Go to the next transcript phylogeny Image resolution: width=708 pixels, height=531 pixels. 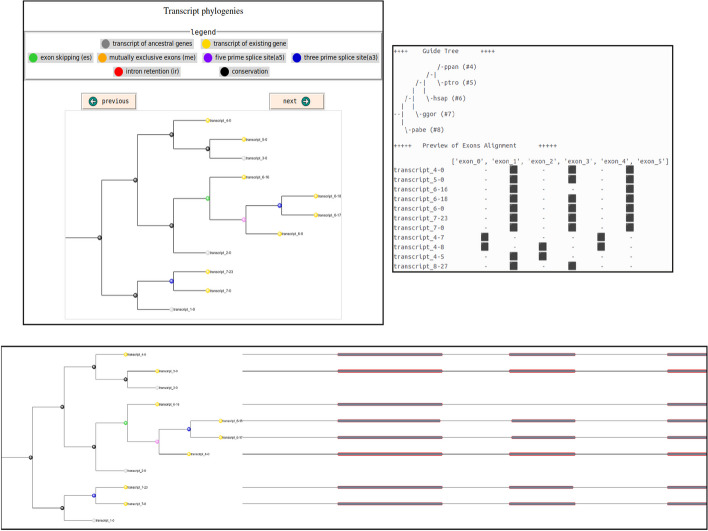click(x=297, y=101)
